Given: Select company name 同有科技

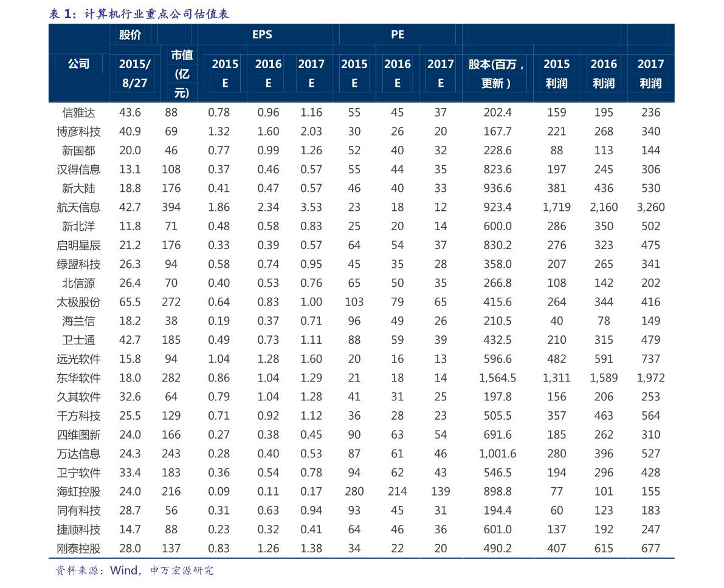Looking at the screenshot, I should pyautogui.click(x=78, y=510).
